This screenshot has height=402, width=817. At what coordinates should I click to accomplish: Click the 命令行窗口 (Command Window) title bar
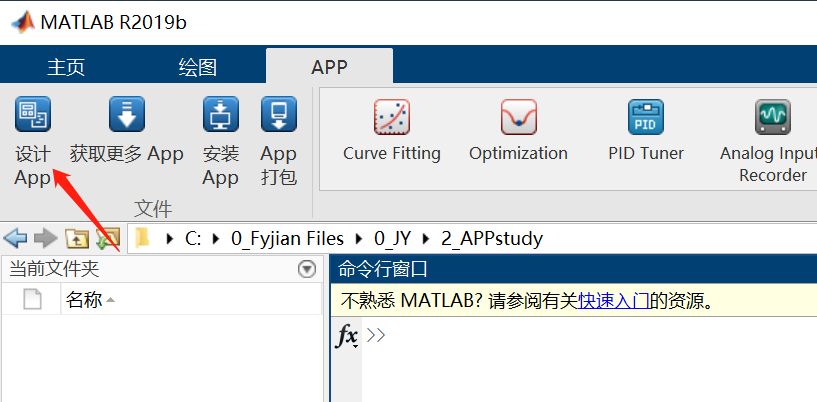[x=574, y=269]
